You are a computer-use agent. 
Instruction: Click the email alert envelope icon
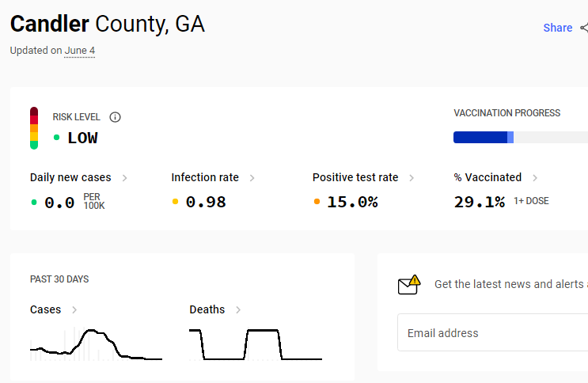[408, 285]
